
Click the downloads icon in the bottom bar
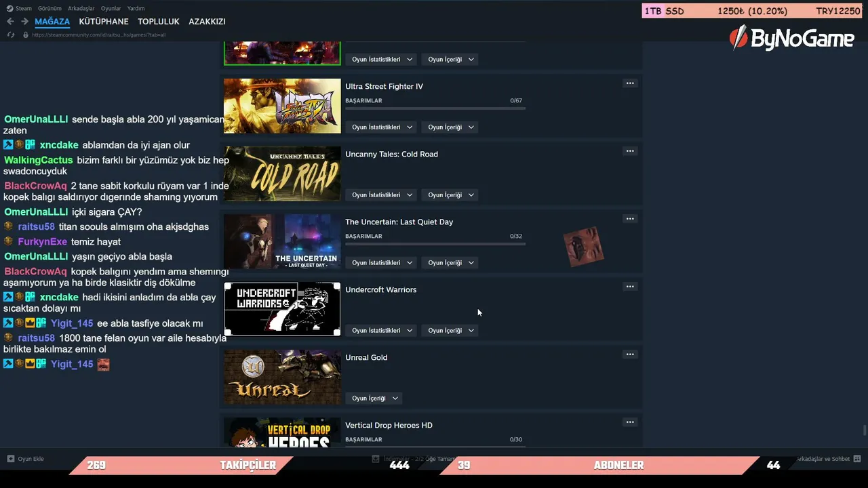click(376, 459)
